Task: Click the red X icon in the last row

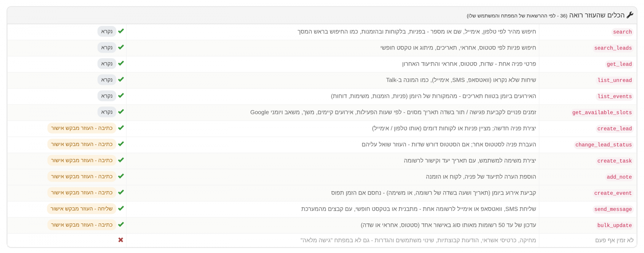Action: coord(121,240)
